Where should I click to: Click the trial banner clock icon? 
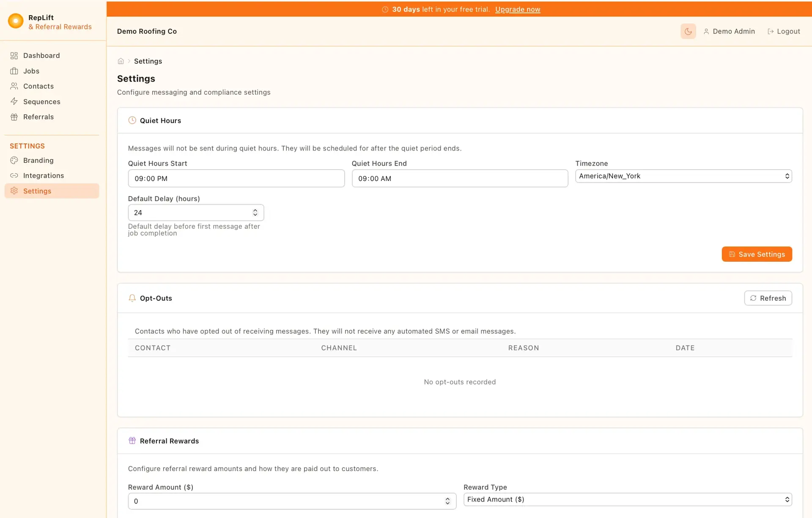(385, 9)
